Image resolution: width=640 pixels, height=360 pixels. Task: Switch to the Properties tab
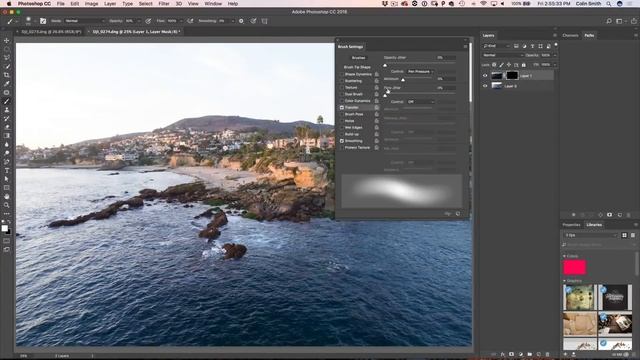coord(571,225)
